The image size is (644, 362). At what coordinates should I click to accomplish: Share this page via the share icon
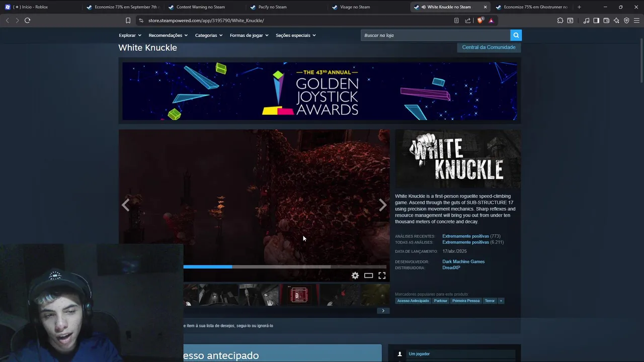click(x=468, y=21)
